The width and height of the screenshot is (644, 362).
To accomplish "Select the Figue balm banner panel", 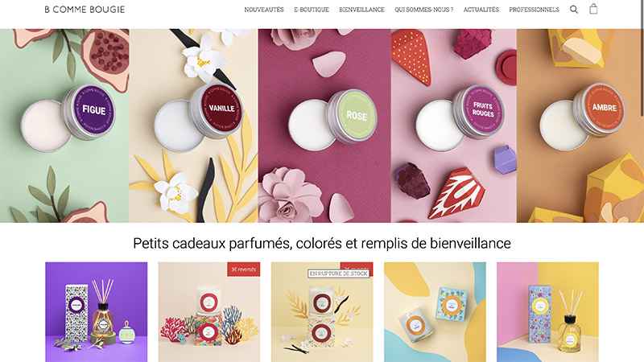I will pos(64,125).
